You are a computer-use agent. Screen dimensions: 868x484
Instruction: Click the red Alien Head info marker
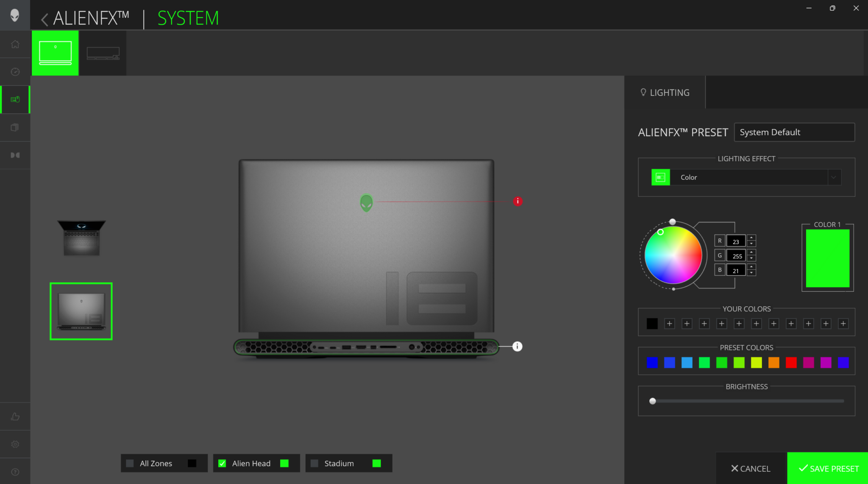pos(517,201)
